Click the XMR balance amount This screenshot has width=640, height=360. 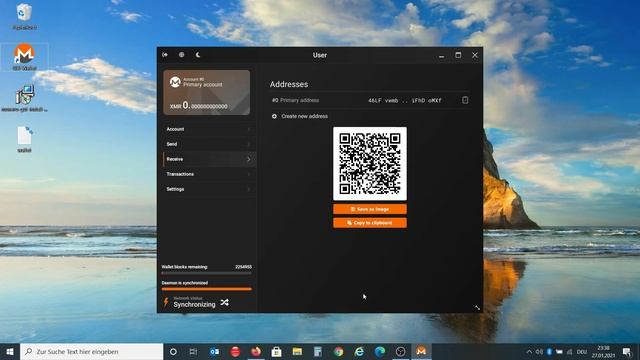(x=198, y=106)
